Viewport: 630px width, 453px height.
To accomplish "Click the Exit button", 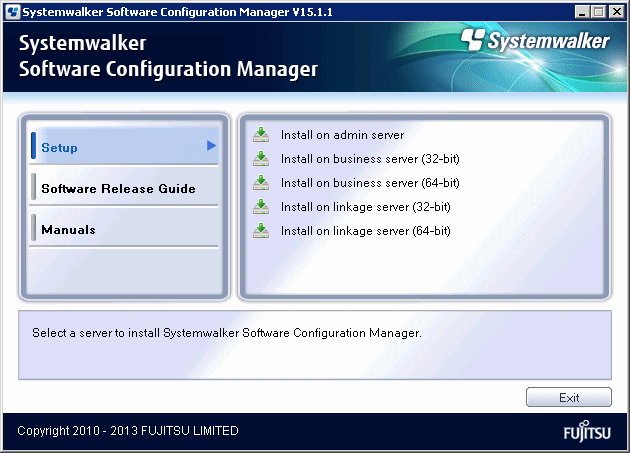I will pyautogui.click(x=569, y=398).
